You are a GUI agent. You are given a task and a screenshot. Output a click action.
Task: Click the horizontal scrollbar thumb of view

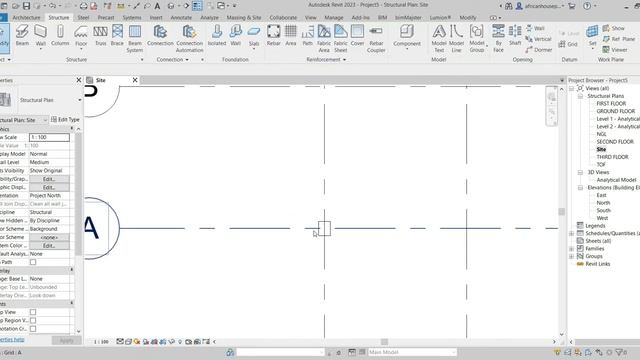coord(384,342)
